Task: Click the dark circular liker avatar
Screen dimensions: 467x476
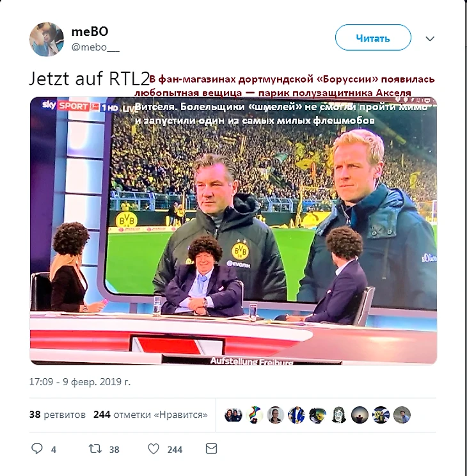Action: [360, 415]
